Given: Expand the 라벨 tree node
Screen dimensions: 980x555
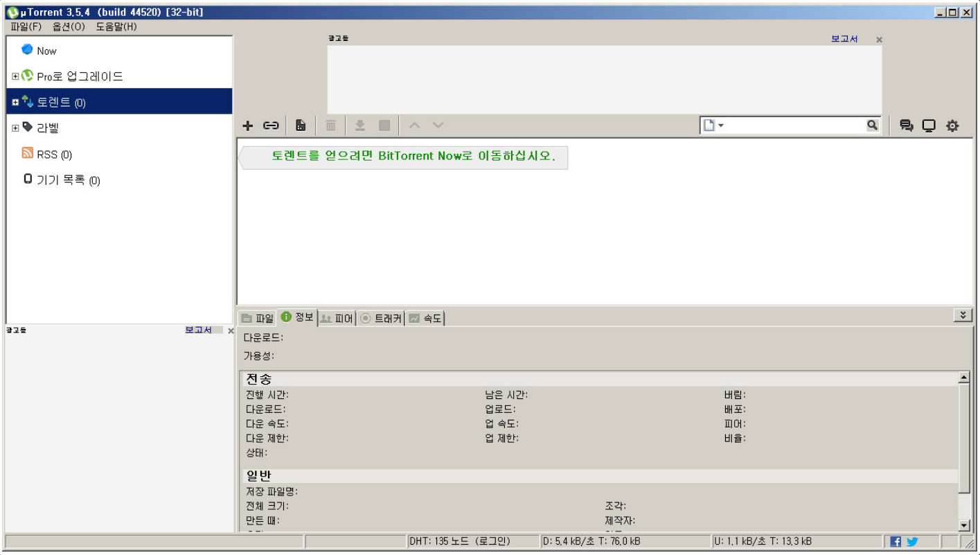Looking at the screenshot, I should click(15, 128).
